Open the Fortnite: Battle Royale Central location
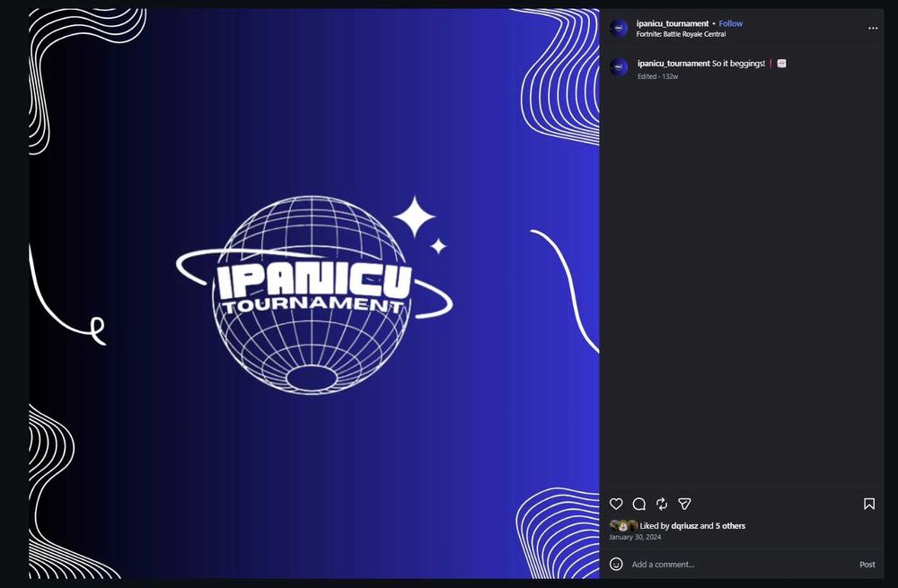Screen dimensions: 898x588 [x=681, y=34]
